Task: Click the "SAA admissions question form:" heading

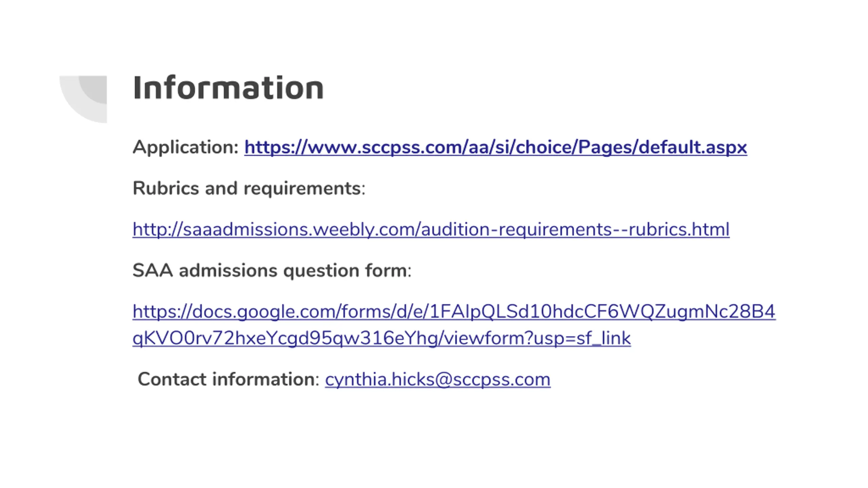Action: click(x=272, y=271)
